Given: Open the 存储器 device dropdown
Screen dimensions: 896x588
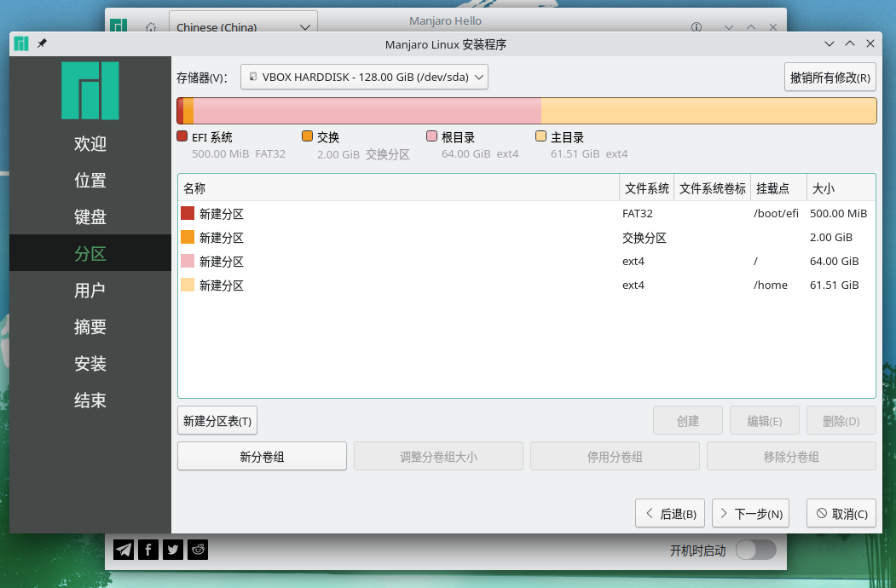Looking at the screenshot, I should 364,78.
